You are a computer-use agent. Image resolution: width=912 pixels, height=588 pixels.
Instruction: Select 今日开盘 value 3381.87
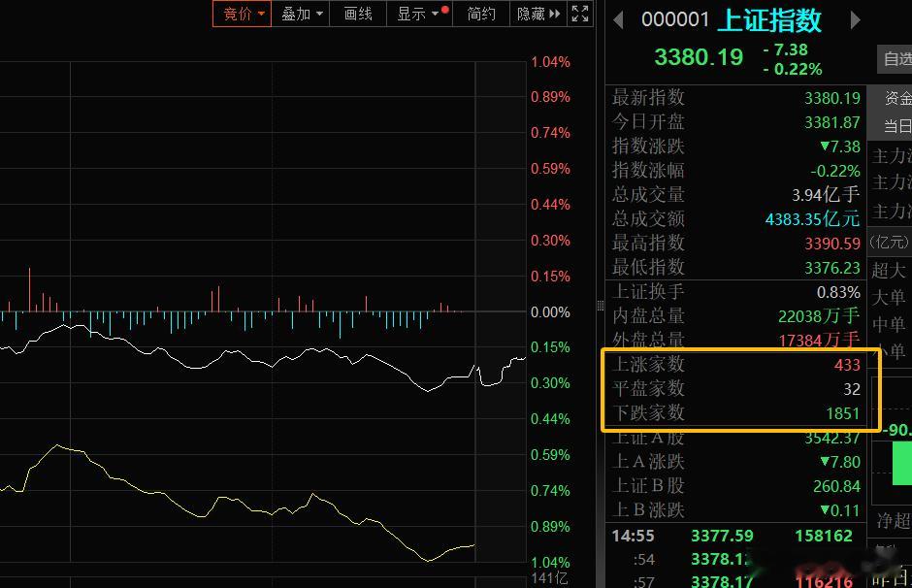click(831, 122)
